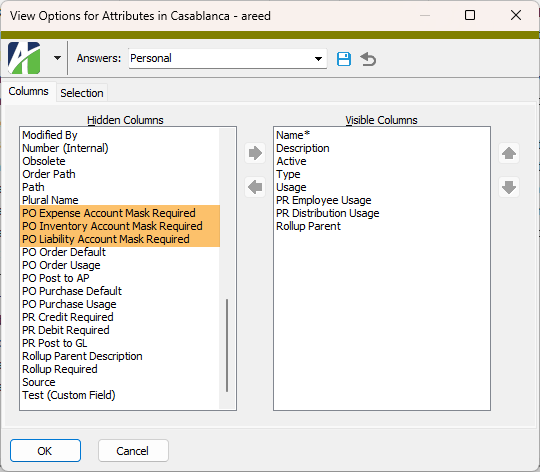540x472 pixels.
Task: Expand the dropdown arrow beside the logo
Action: click(57, 58)
